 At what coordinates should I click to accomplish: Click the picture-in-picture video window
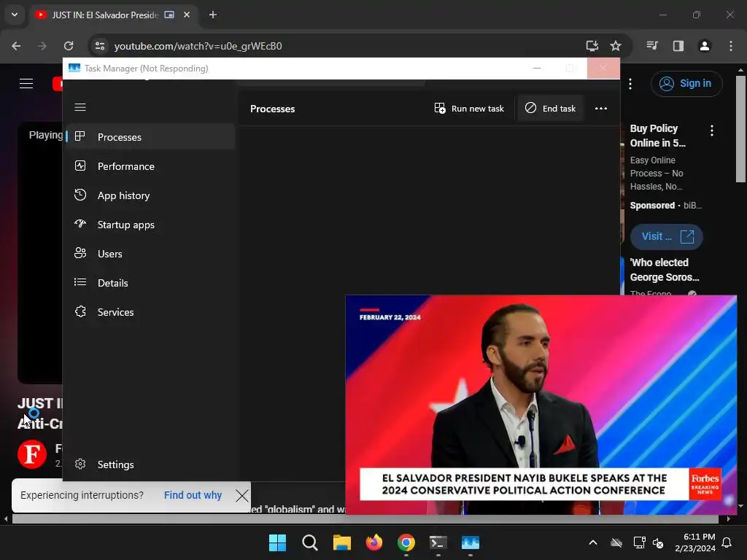[541, 405]
